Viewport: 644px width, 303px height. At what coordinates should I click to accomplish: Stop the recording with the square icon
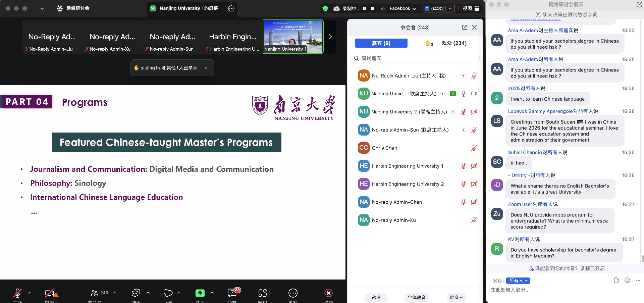372,9
